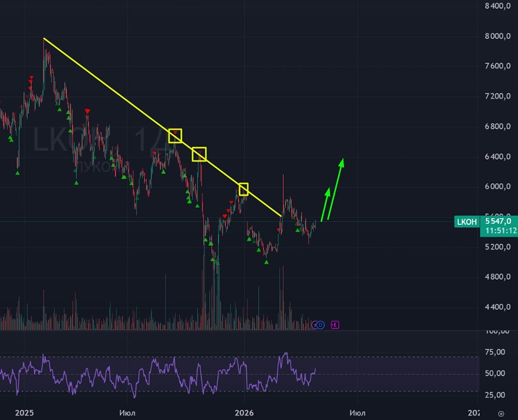Viewport: 518px width, 420px height.
Task: Click the 6 400,0 price axis label
Action: (498, 156)
